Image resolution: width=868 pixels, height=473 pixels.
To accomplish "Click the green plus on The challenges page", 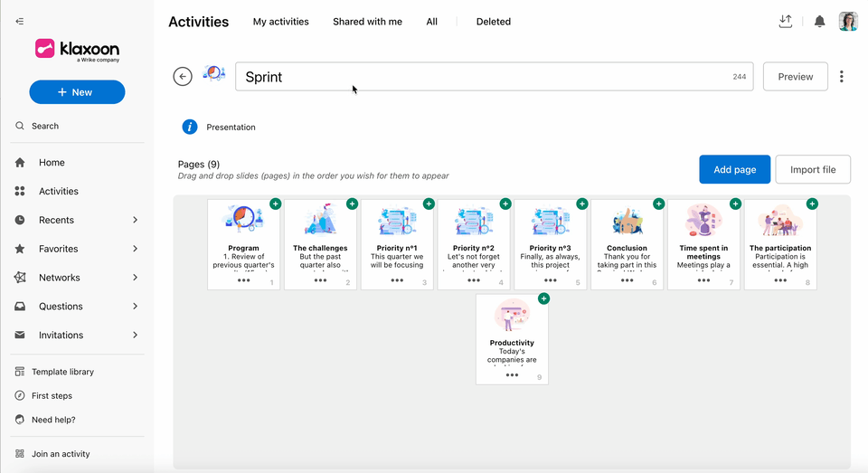I will point(352,203).
